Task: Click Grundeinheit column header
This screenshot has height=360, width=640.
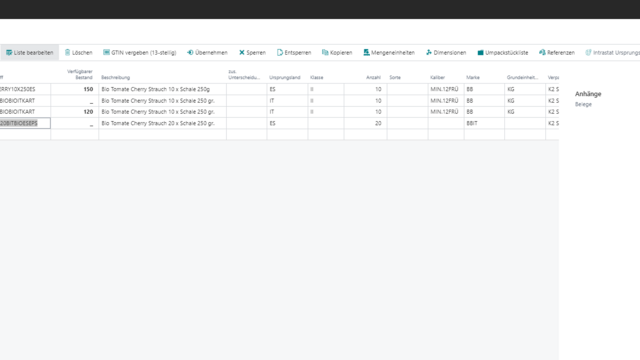Action: [522, 77]
